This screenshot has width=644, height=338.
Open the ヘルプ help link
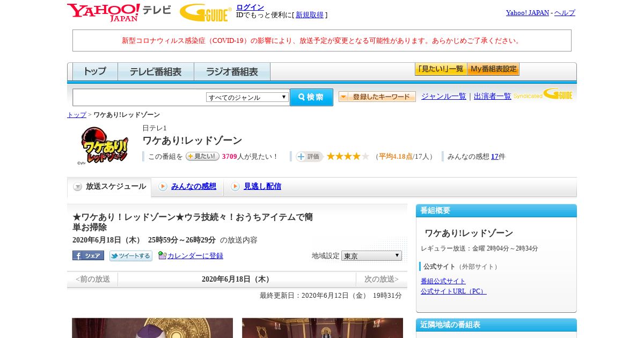coord(565,13)
